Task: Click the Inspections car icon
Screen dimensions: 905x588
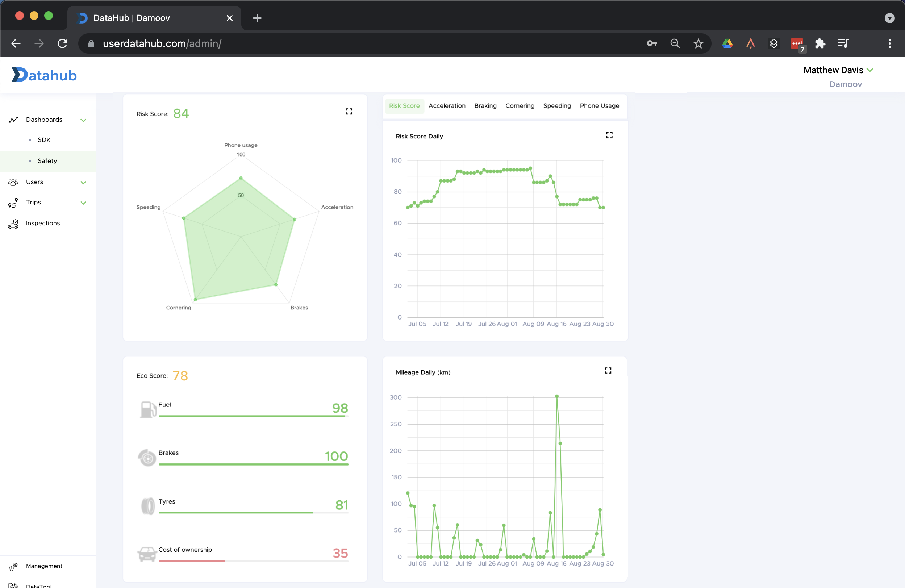Action: coord(13,223)
